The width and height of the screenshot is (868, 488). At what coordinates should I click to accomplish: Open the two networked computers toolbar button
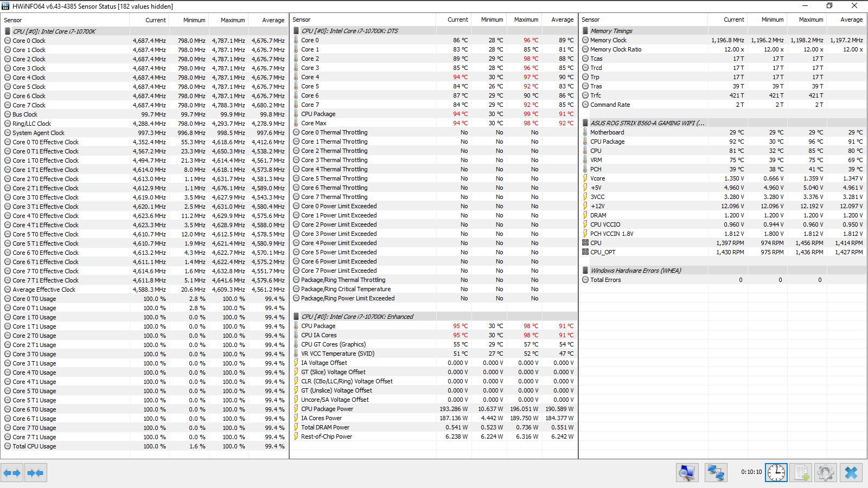coord(716,473)
